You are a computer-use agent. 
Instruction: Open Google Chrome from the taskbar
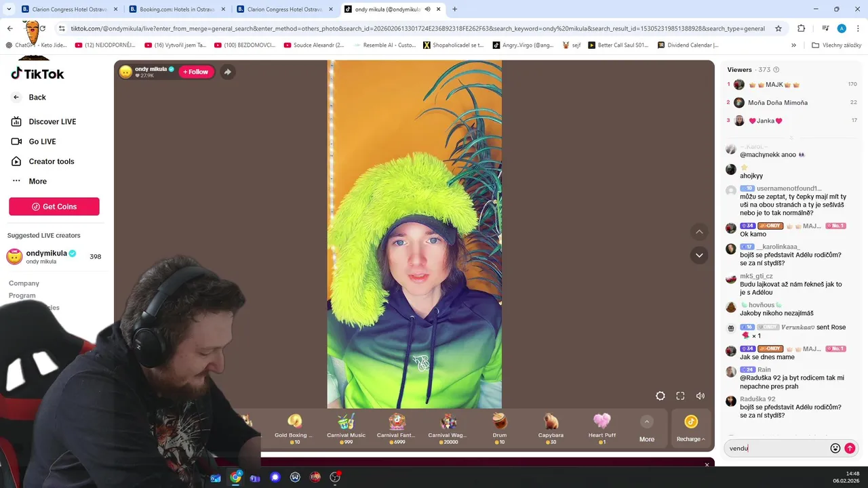pyautogui.click(x=235, y=477)
